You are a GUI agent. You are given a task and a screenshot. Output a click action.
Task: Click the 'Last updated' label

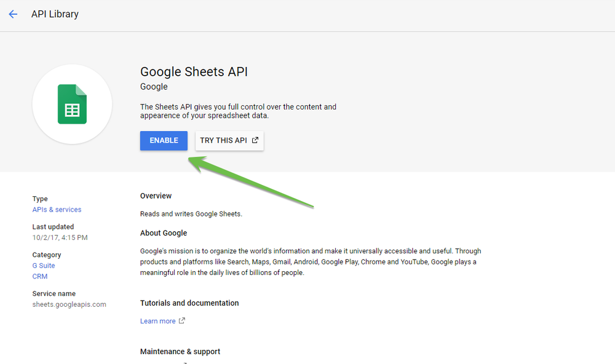tap(53, 227)
